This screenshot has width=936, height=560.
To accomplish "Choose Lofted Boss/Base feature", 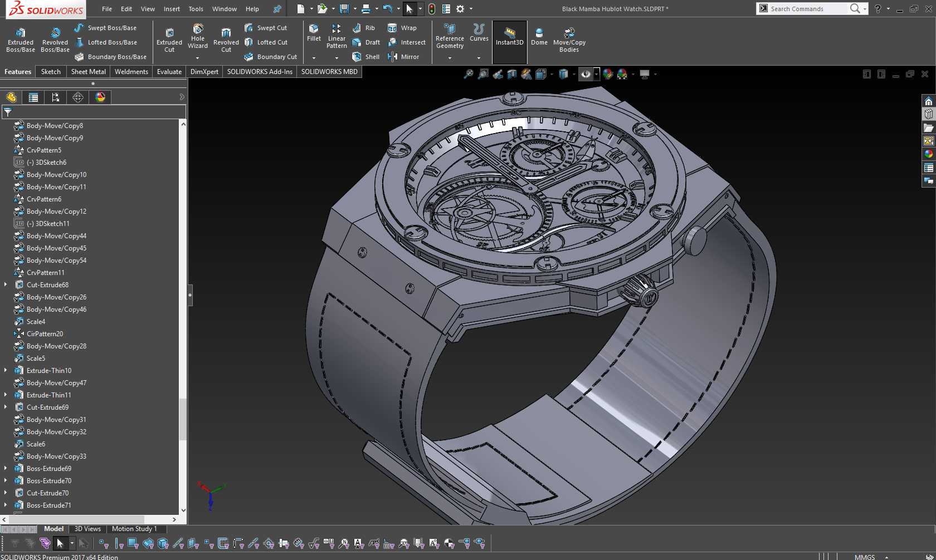I will [105, 42].
